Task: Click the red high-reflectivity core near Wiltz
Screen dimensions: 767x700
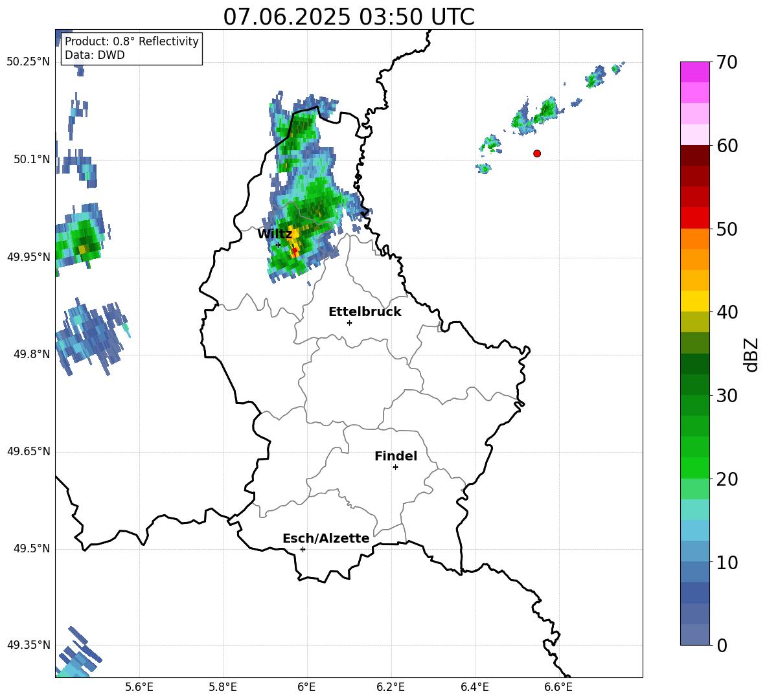Action: tap(295, 253)
